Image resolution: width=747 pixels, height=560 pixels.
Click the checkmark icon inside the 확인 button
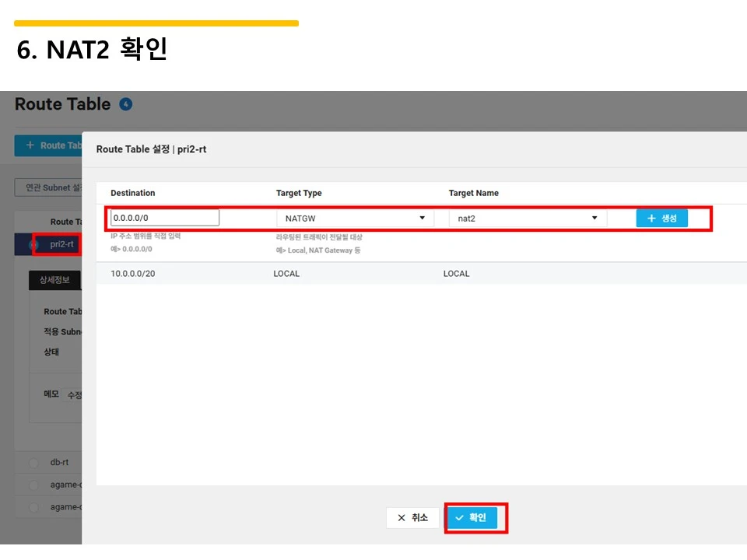[x=460, y=517]
